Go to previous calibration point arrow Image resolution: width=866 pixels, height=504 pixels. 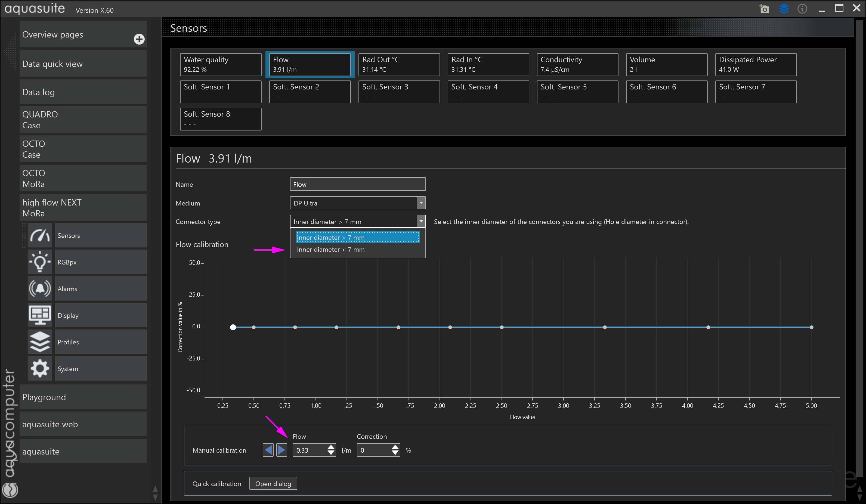(x=268, y=450)
